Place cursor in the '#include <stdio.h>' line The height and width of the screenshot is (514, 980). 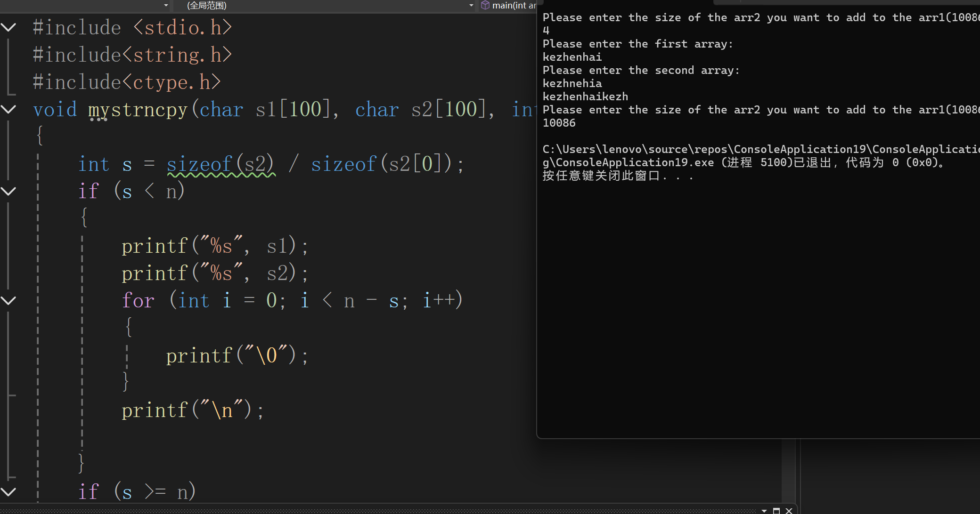pos(132,27)
